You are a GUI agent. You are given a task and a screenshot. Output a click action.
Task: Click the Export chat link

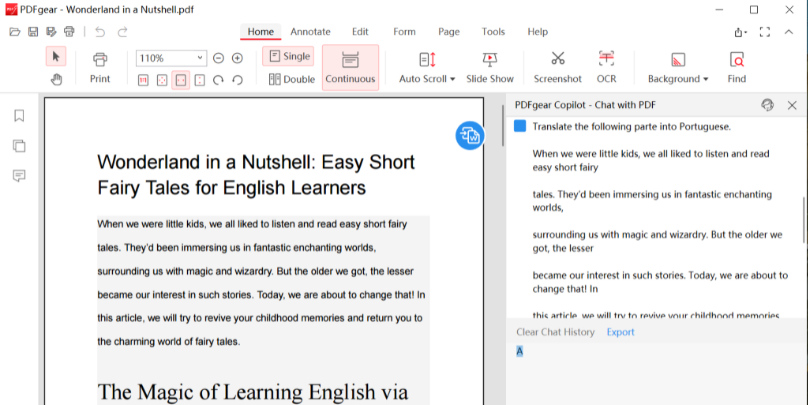click(620, 332)
